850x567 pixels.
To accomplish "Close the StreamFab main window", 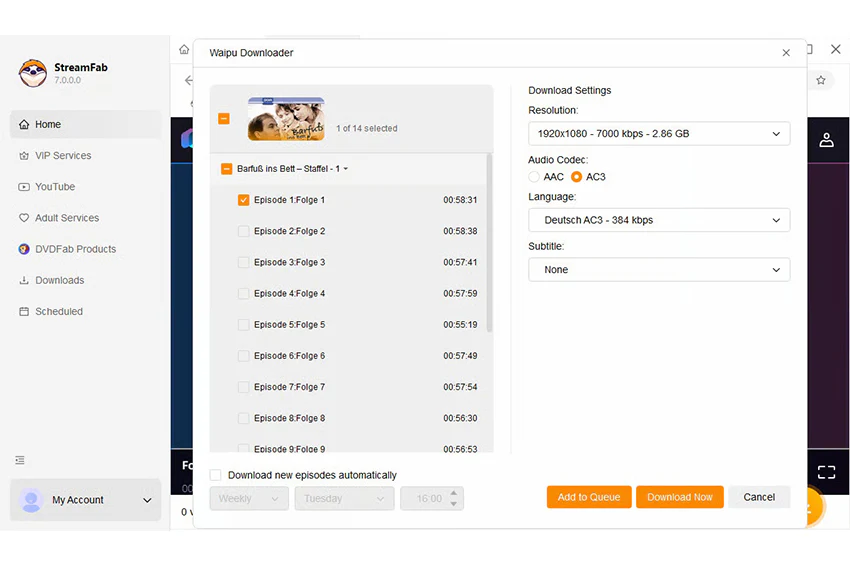I will (835, 49).
